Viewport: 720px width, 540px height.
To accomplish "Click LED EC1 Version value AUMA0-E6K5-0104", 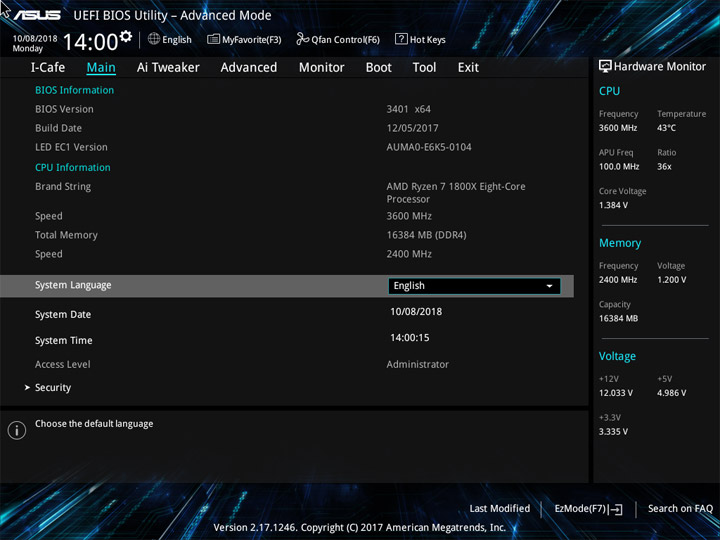I will click(429, 147).
